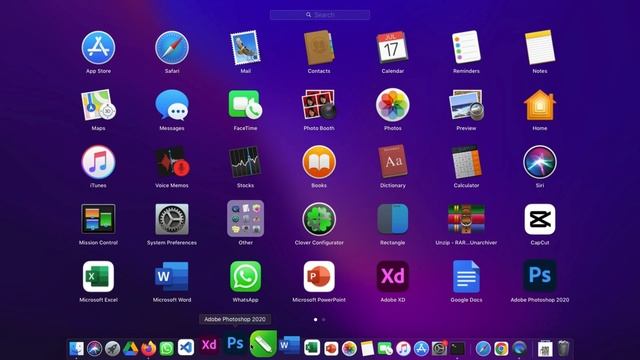This screenshot has width=640, height=360.
Task: Open Notes from the Dock
Action: pyautogui.click(x=367, y=349)
